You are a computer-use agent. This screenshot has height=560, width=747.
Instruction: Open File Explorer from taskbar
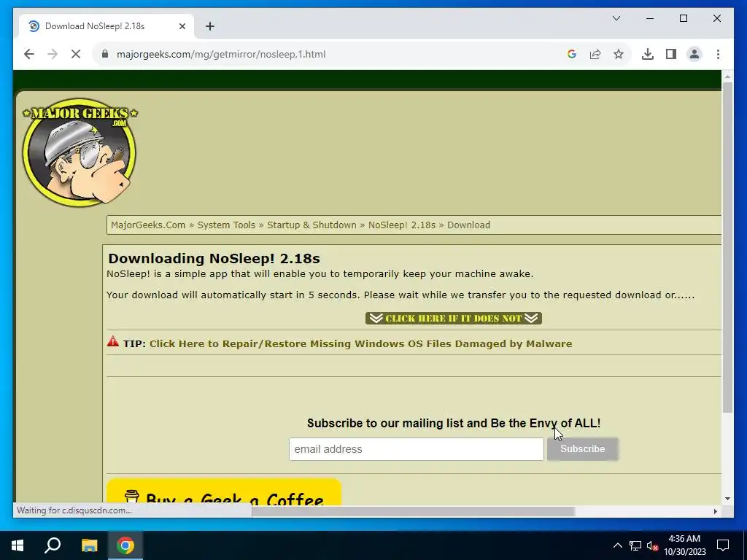pos(89,545)
